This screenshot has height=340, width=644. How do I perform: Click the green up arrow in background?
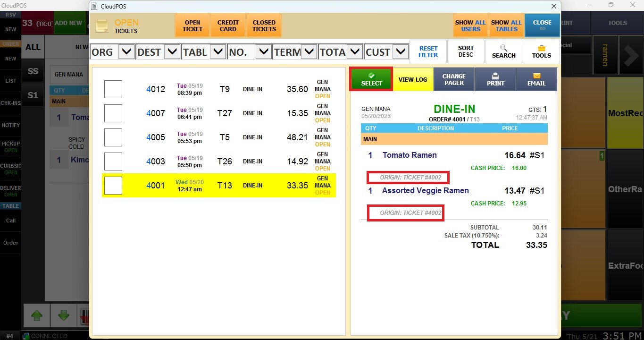(x=37, y=316)
